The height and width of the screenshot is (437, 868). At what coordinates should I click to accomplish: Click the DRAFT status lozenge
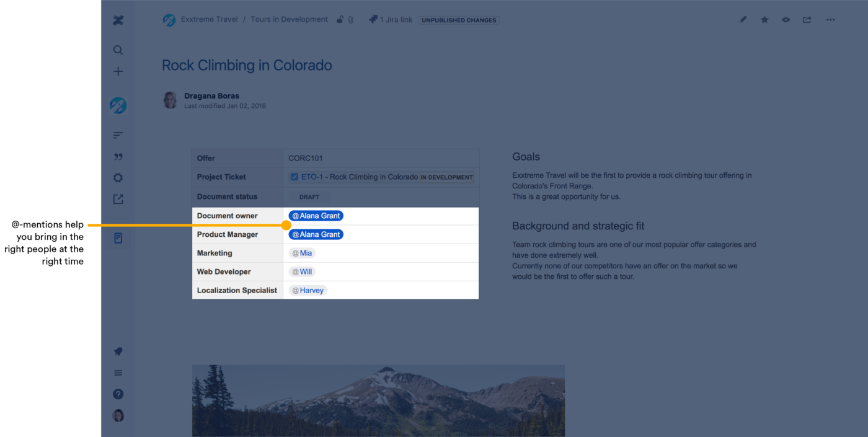(x=309, y=197)
